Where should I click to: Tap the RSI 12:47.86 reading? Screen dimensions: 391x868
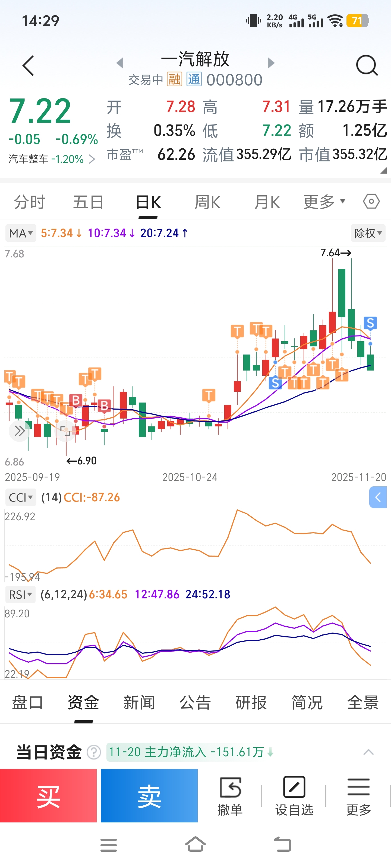pos(157,594)
